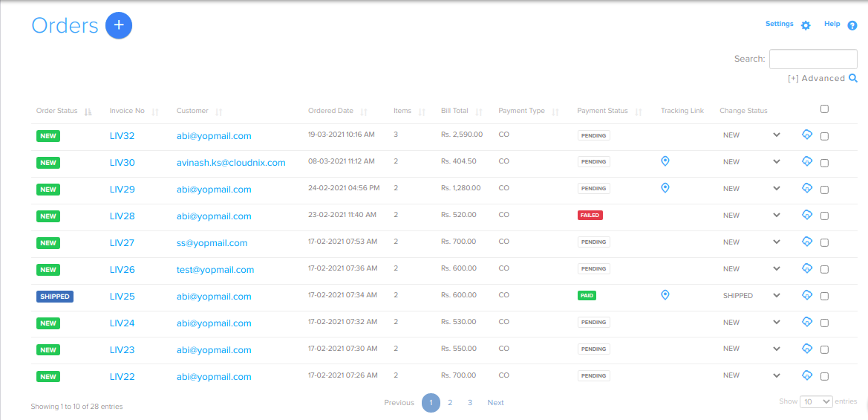The height and width of the screenshot is (420, 868).
Task: Sort by Payment Type column icon
Action: (555, 112)
